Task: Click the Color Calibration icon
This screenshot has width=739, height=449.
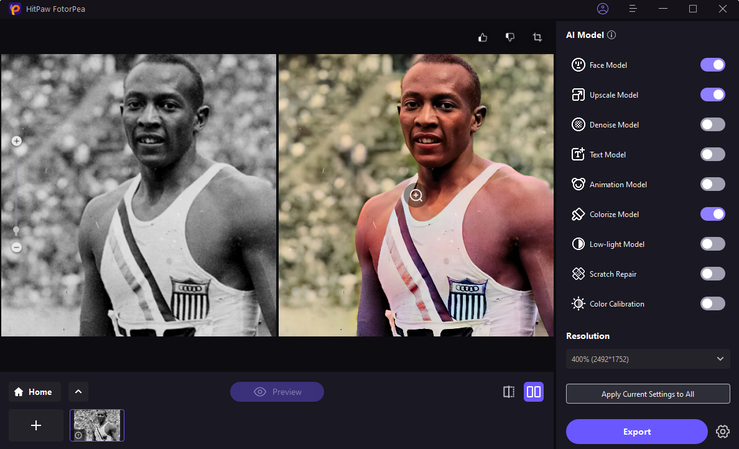Action: pyautogui.click(x=578, y=304)
